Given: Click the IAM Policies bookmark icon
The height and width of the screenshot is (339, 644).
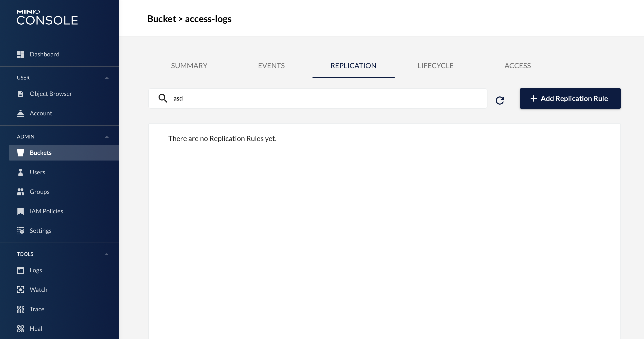Looking at the screenshot, I should click(x=21, y=211).
